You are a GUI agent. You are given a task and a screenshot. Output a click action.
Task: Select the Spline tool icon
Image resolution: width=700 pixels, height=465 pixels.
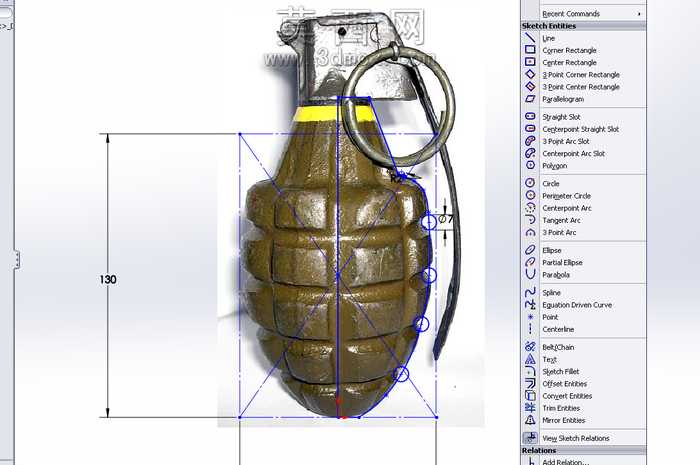tap(530, 292)
